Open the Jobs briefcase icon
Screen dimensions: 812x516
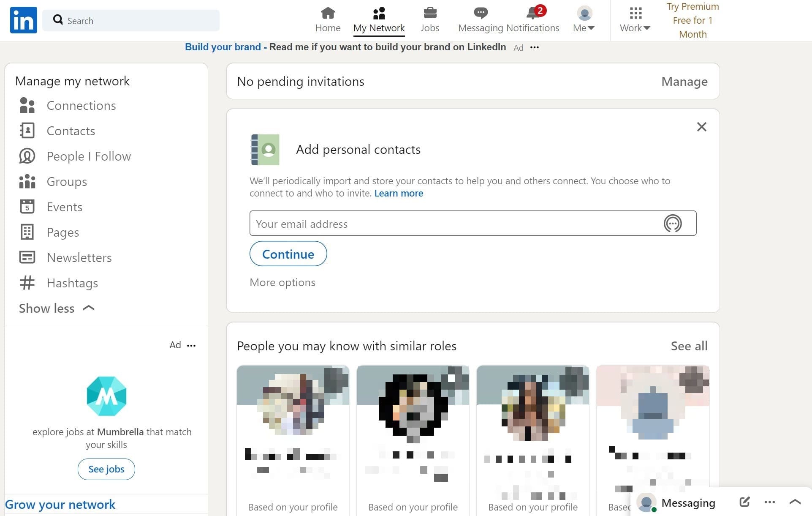tap(429, 13)
